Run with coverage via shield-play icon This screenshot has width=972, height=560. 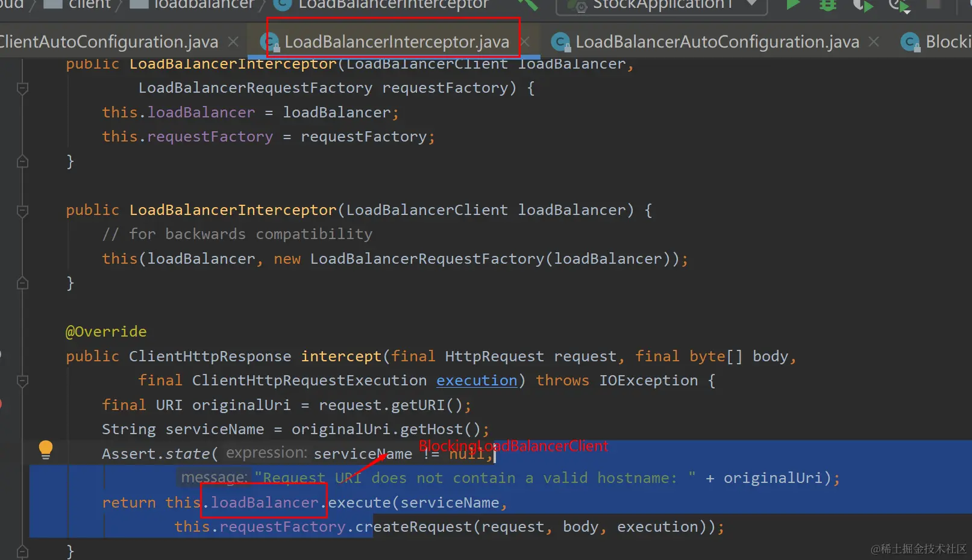pyautogui.click(x=863, y=5)
